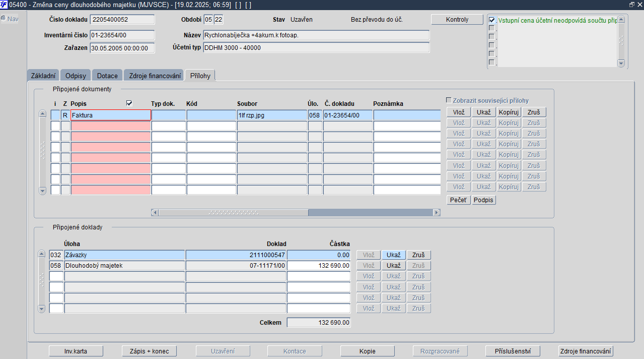Click the down arrow of the Kontroly messages list

coord(620,64)
